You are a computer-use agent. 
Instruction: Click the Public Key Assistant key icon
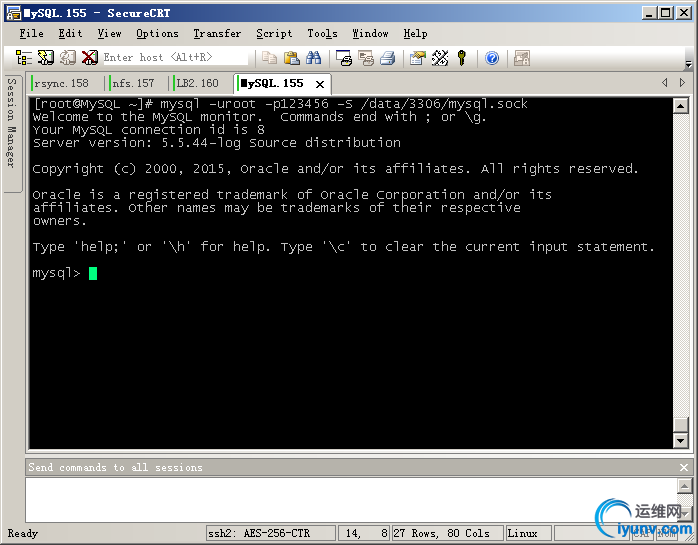point(462,58)
